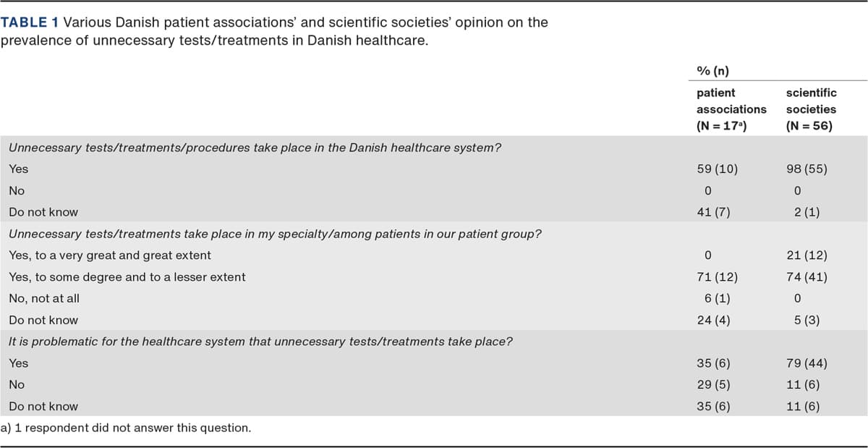Click the "No, not at all" row label

click(44, 298)
